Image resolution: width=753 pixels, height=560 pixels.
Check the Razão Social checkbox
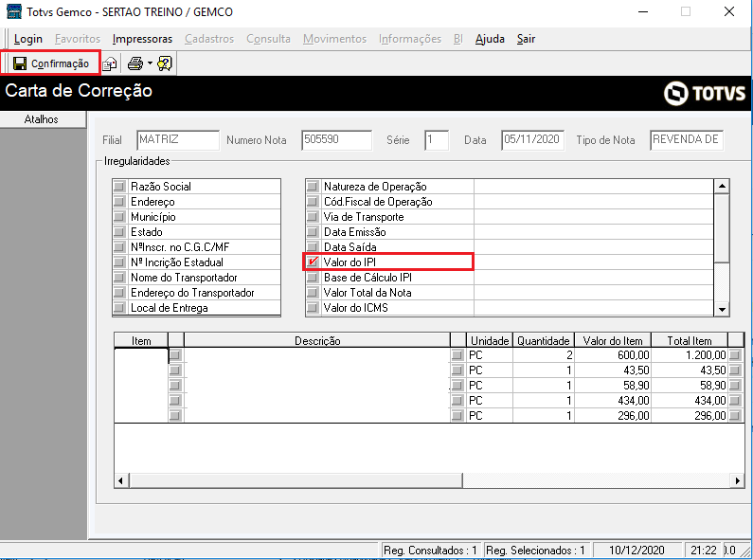click(119, 186)
